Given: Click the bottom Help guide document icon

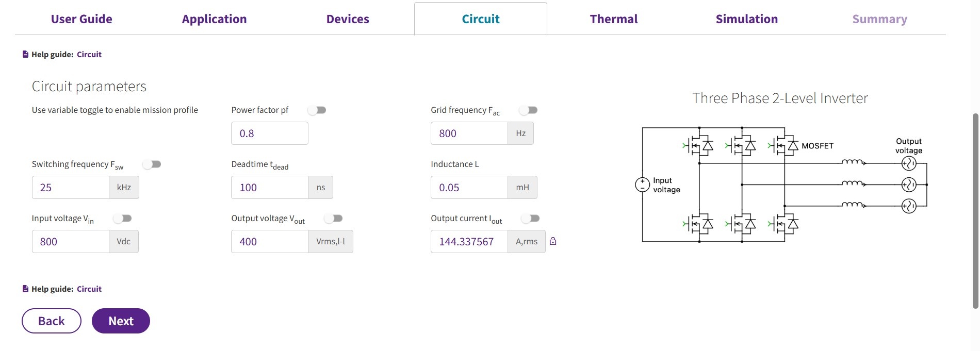Looking at the screenshot, I should click(x=25, y=289).
